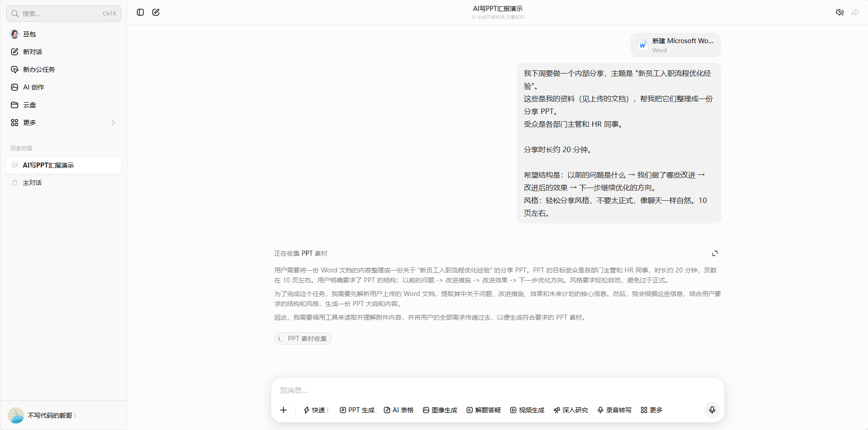Open AI 创作 in the sidebar

(64, 87)
